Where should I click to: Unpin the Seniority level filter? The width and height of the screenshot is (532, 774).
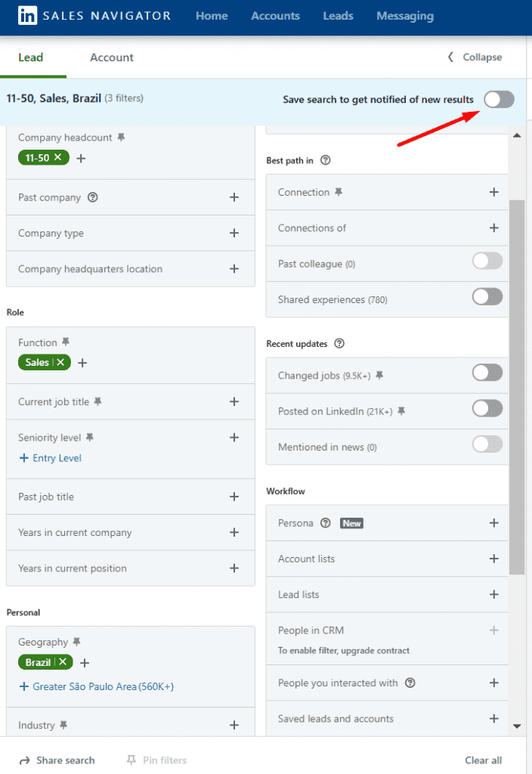pos(89,436)
